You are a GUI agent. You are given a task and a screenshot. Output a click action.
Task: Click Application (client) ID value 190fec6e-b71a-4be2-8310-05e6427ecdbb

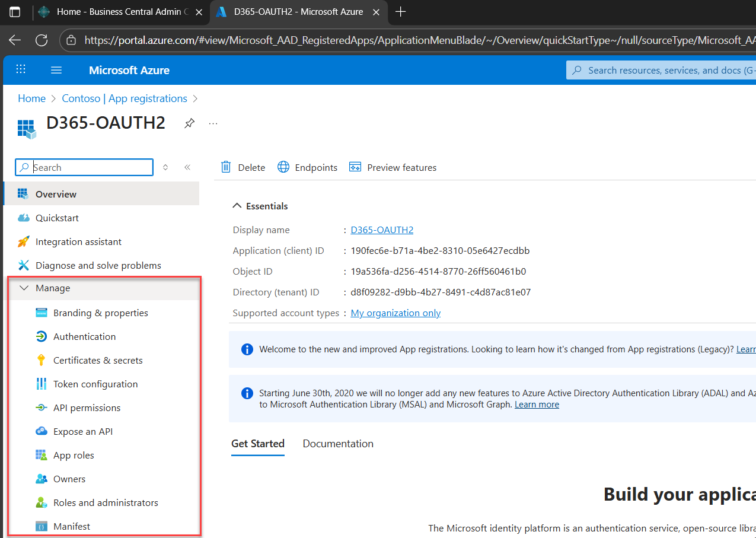[440, 250]
